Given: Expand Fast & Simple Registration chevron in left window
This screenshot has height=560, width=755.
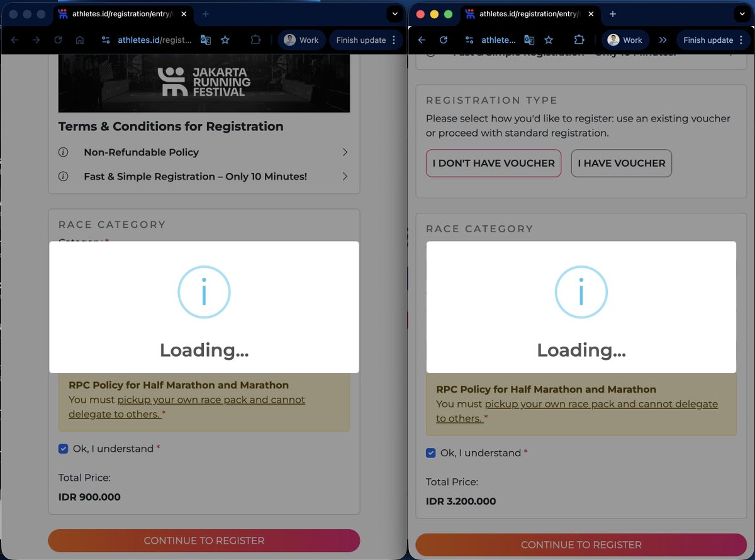Looking at the screenshot, I should tap(345, 177).
